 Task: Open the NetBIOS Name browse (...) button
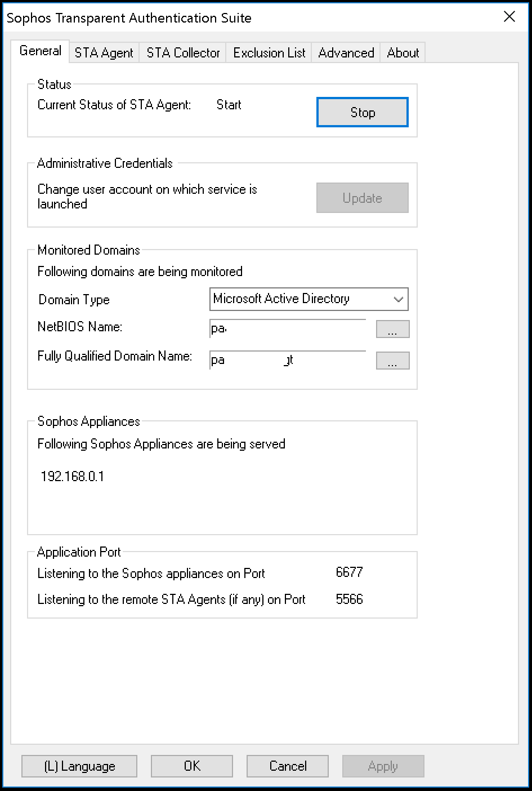(392, 329)
